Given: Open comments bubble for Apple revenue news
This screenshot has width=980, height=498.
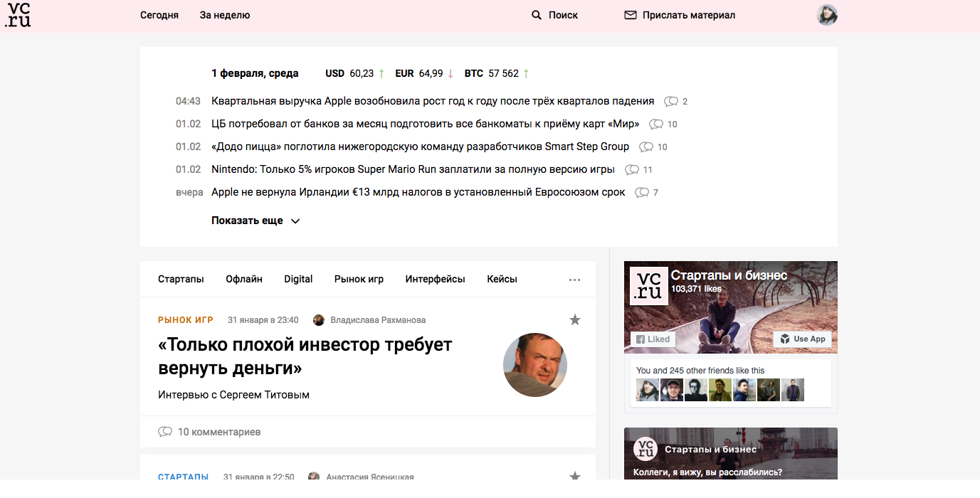Looking at the screenshot, I should point(671,101).
